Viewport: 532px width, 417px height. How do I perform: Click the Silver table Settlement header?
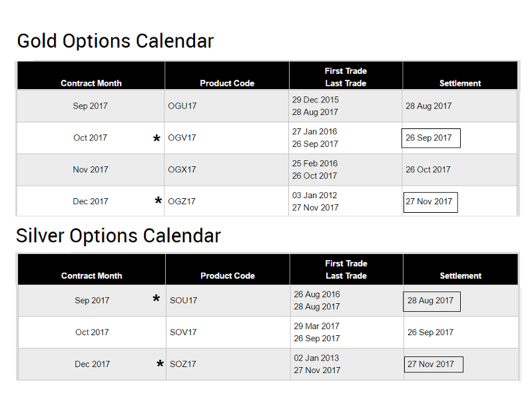pyautogui.click(x=460, y=275)
